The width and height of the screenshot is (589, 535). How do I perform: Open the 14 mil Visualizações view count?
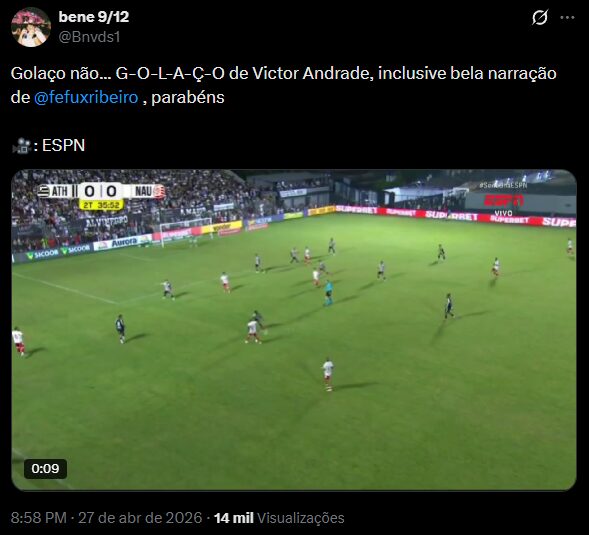pos(279,518)
